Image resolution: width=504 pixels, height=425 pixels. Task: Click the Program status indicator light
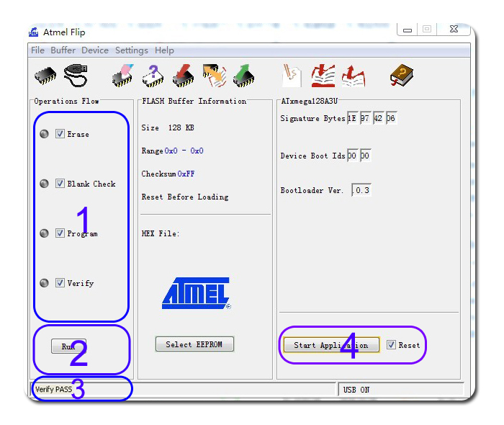click(44, 233)
